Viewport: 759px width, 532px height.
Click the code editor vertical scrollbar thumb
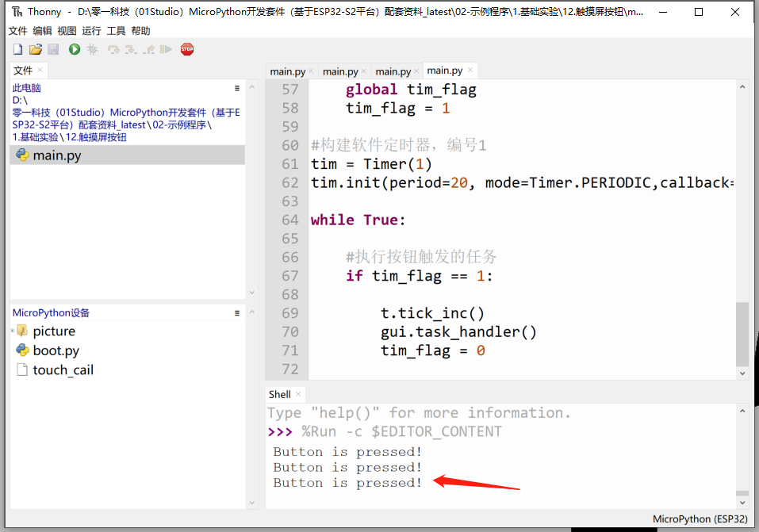tap(742, 333)
